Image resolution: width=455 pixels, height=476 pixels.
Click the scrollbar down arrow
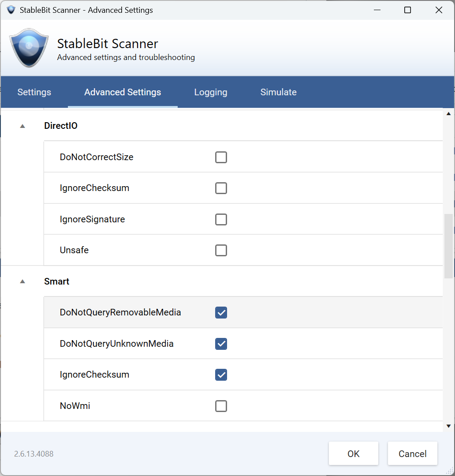pos(449,426)
